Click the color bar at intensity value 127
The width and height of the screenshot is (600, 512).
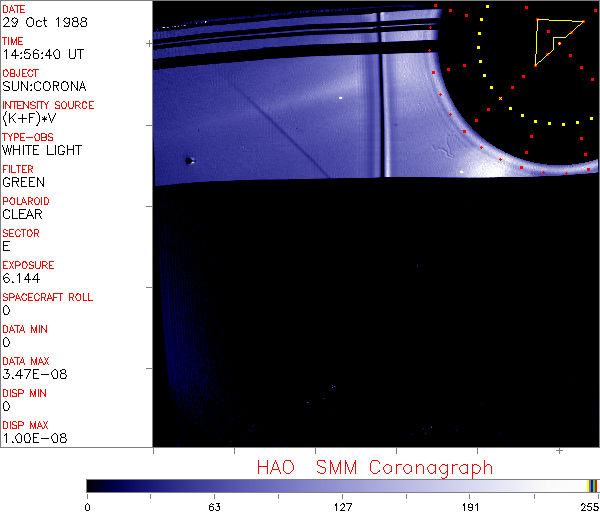tap(342, 485)
